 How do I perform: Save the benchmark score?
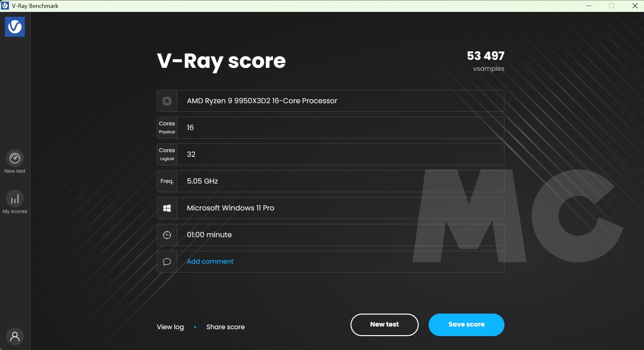pos(466,325)
